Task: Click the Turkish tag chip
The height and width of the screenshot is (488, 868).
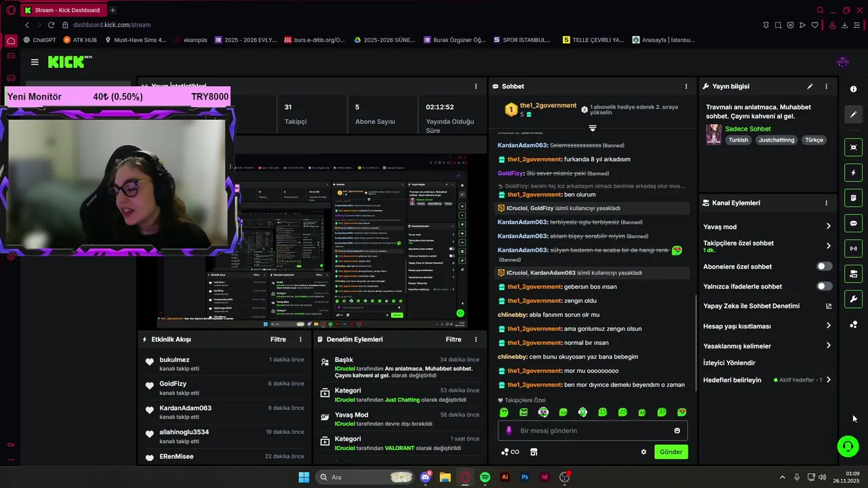Action: point(738,140)
